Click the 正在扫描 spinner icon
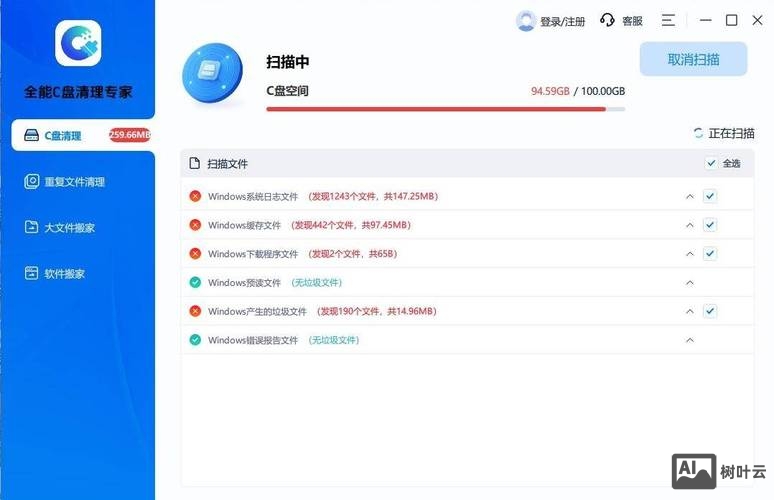774x500 pixels. pyautogui.click(x=698, y=133)
